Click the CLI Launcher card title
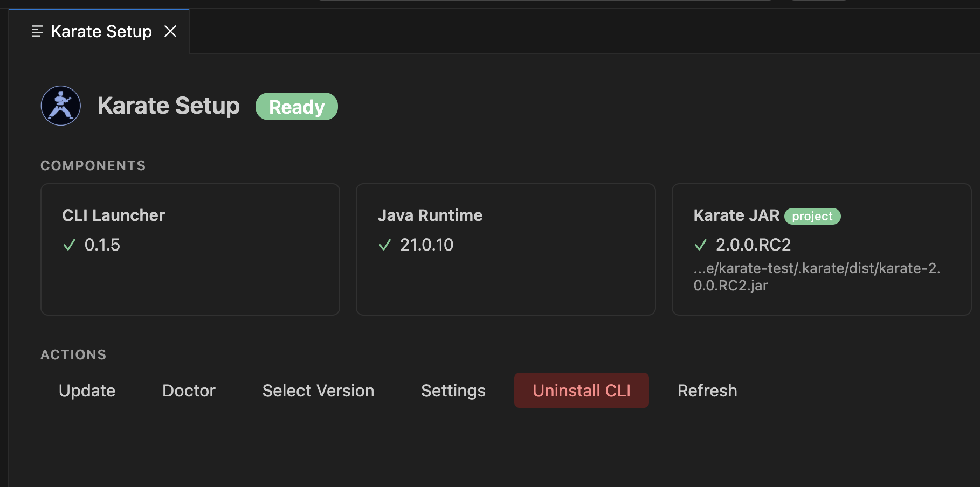980x487 pixels. tap(114, 215)
